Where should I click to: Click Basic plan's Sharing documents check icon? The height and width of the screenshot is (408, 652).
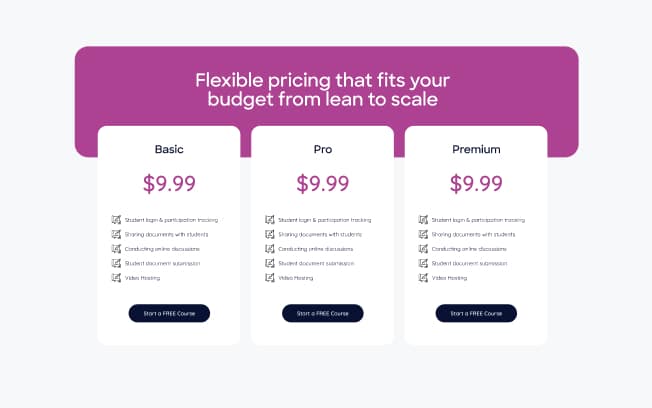[x=116, y=234]
